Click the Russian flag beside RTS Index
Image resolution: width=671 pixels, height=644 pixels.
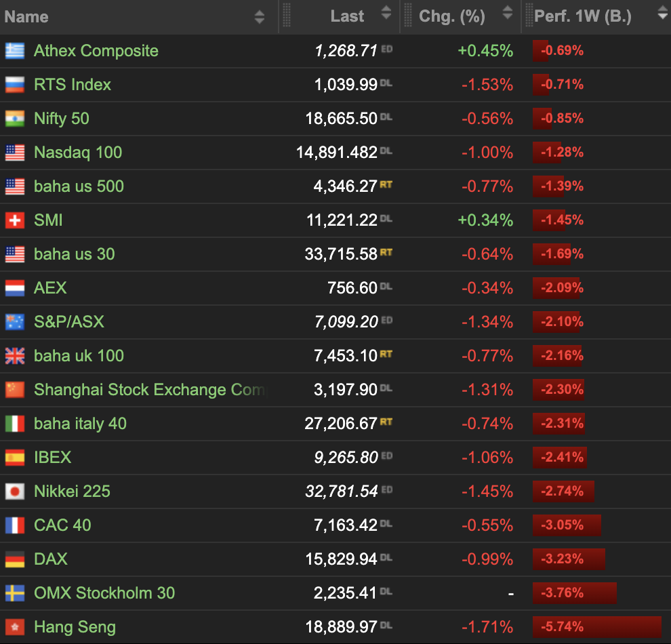coord(14,84)
